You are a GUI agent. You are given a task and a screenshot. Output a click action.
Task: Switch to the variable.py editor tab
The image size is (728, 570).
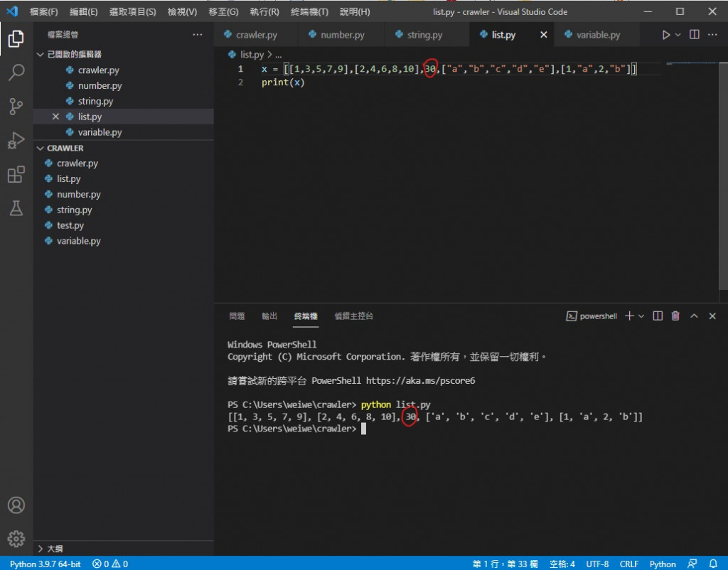click(598, 35)
